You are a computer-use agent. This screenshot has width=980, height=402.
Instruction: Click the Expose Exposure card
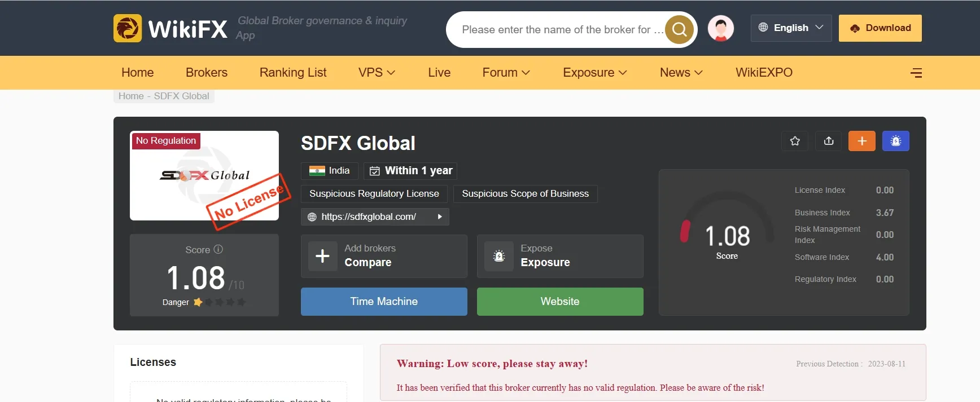[x=560, y=256]
